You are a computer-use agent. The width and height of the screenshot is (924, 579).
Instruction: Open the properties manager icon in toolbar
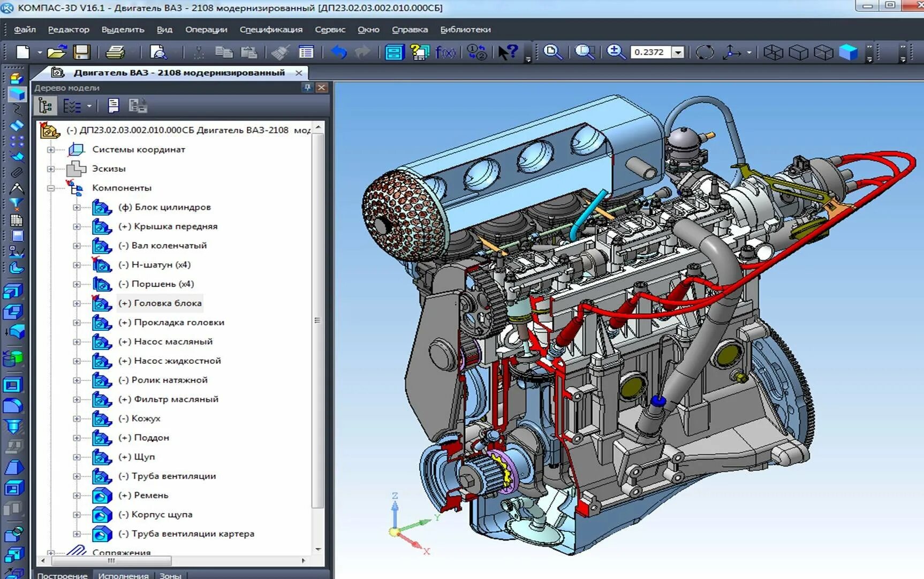tap(394, 52)
